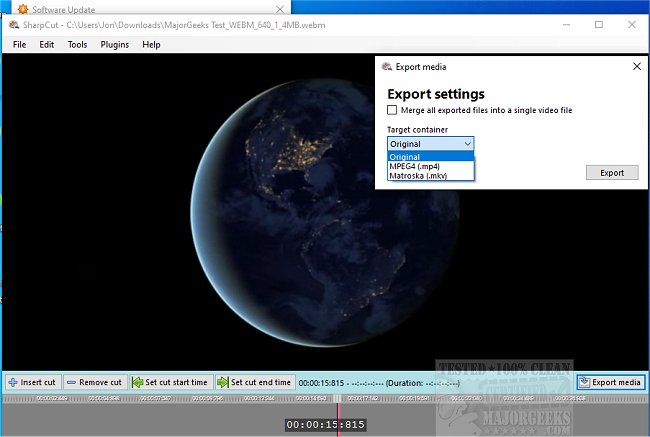Close the Export media dialog

tap(636, 67)
